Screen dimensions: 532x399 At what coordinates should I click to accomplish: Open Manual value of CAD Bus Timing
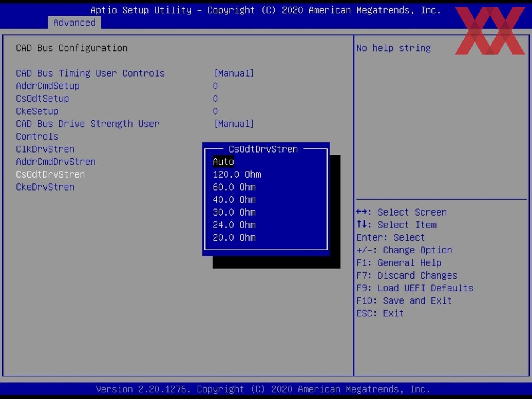tap(234, 73)
